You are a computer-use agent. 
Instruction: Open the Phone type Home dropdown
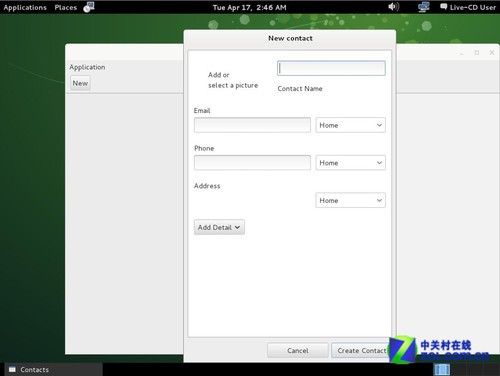pyautogui.click(x=351, y=163)
